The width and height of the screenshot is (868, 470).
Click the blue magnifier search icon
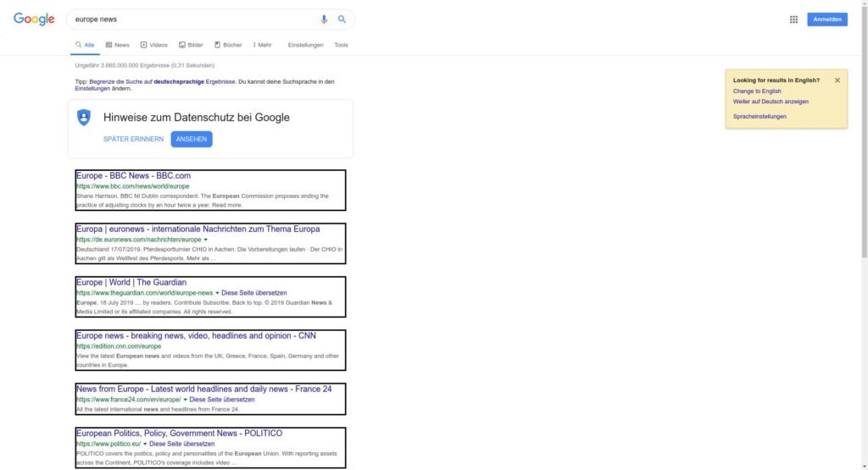[x=342, y=19]
